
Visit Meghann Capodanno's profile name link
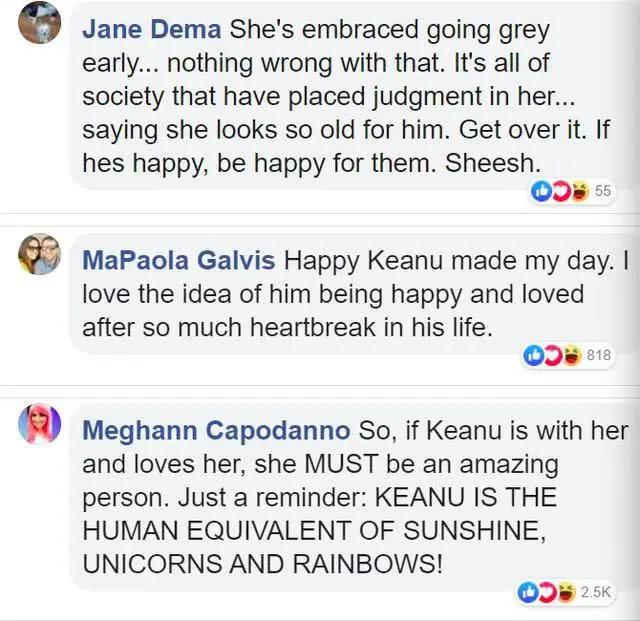(x=216, y=431)
